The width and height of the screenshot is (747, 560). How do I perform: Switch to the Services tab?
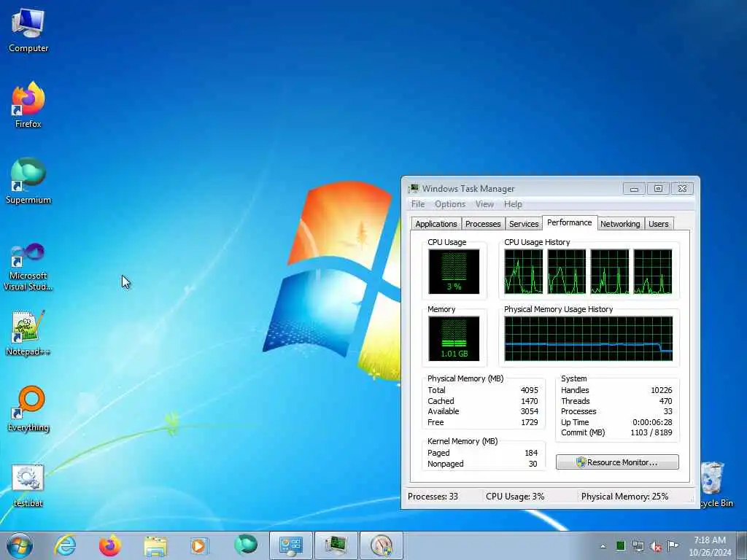pyautogui.click(x=524, y=224)
